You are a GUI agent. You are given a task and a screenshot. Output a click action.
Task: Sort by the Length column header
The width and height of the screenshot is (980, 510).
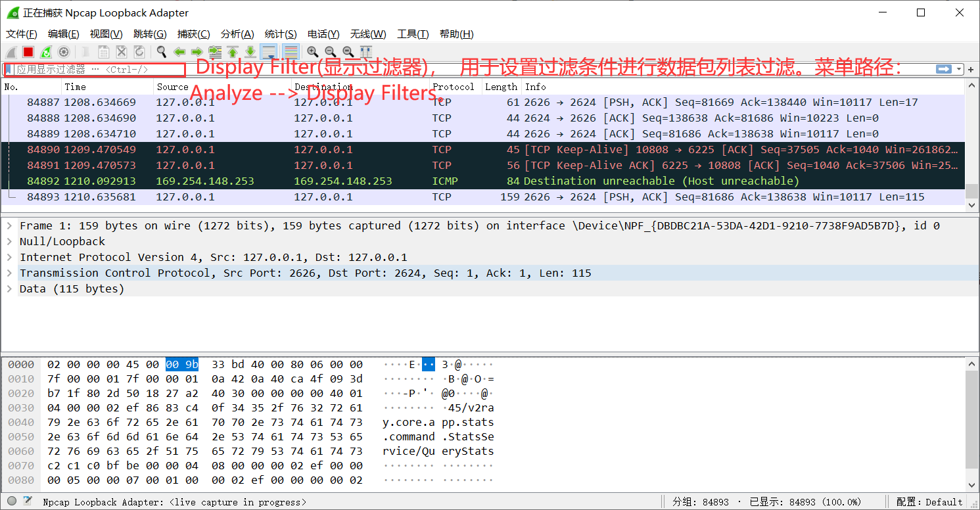(502, 87)
